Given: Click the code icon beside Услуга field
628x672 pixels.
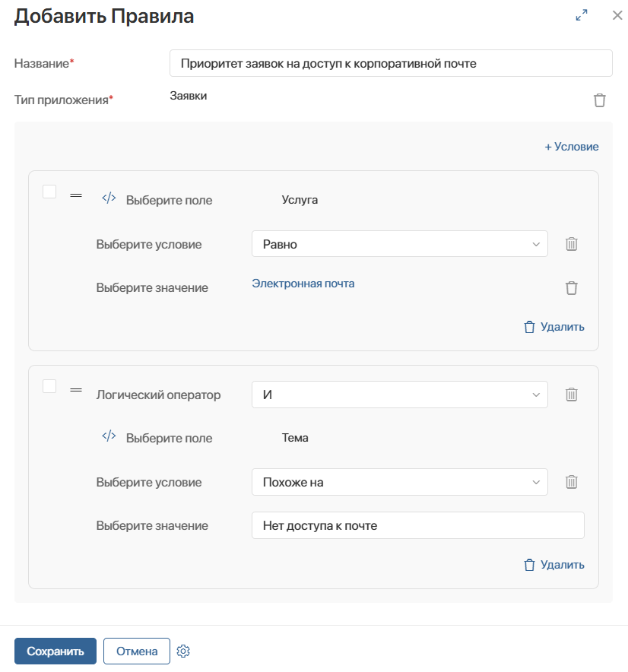Looking at the screenshot, I should (x=109, y=198).
